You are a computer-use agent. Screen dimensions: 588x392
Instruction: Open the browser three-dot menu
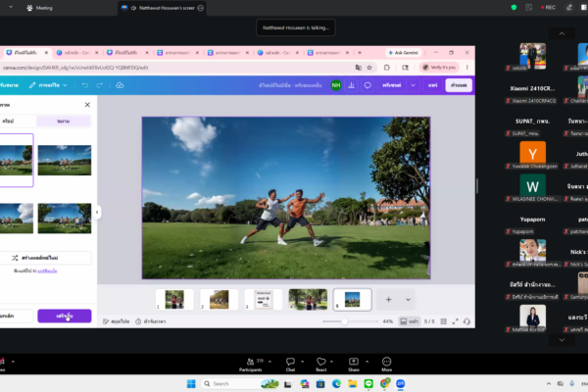click(x=467, y=68)
